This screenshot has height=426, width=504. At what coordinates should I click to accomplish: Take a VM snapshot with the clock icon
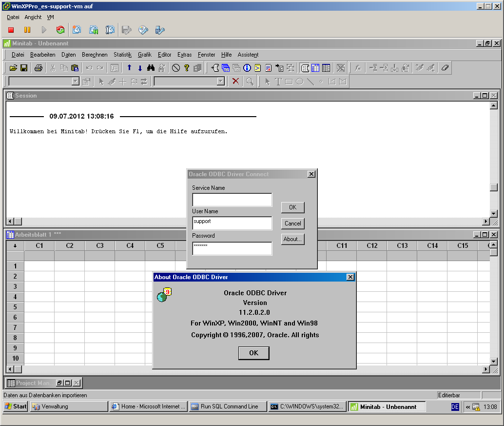[x=77, y=30]
